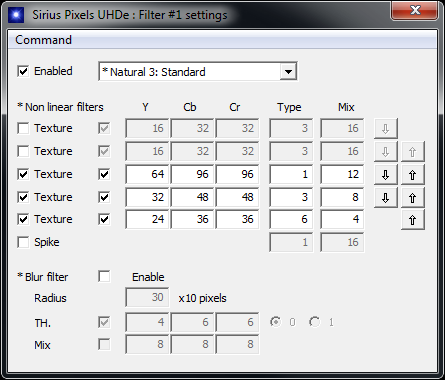Move the Y 64 Texture row up

click(413, 174)
